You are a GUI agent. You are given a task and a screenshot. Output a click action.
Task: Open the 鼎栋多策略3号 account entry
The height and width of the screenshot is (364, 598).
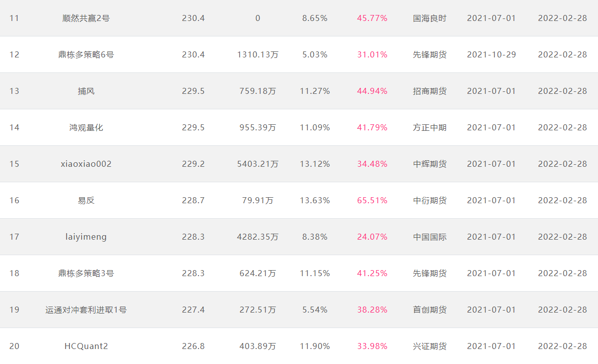tap(86, 274)
